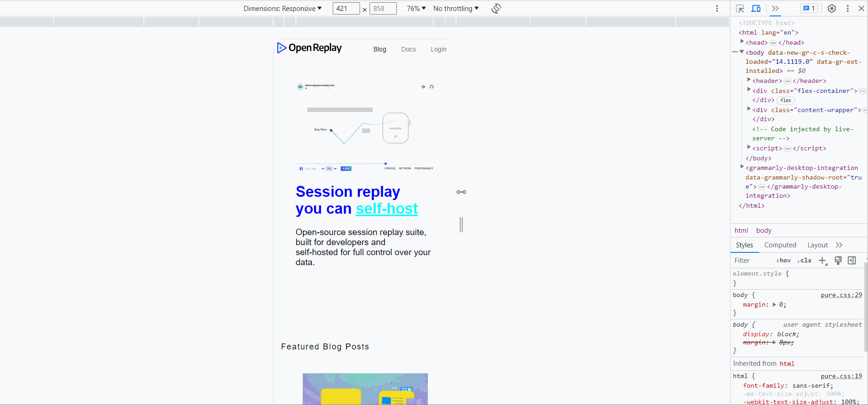Screen dimensions: 868x405
Task: Open the No throttling dropdown
Action: tap(456, 9)
